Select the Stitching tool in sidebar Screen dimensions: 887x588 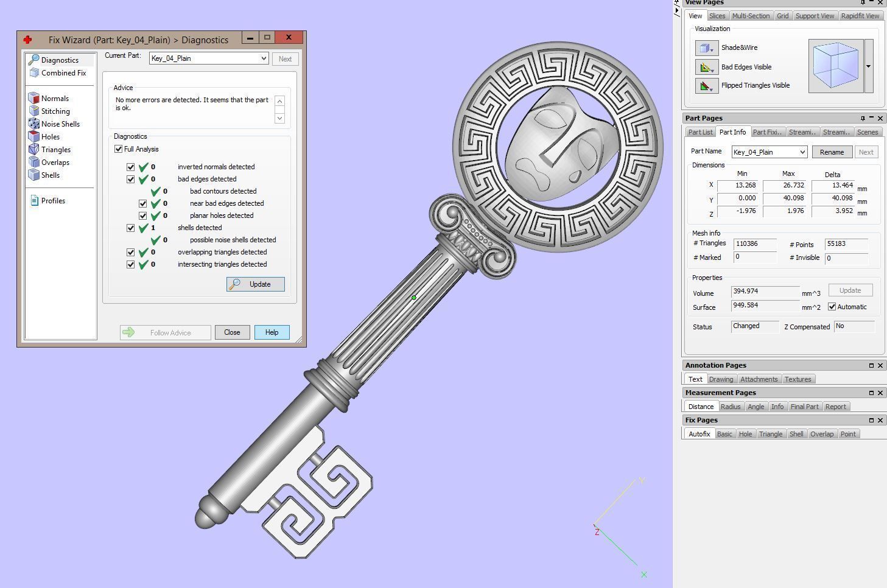(34, 111)
